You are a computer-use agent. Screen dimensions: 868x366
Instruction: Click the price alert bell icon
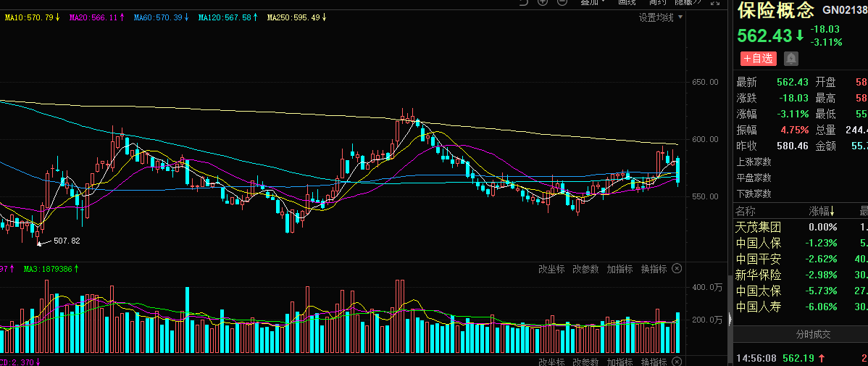791,58
